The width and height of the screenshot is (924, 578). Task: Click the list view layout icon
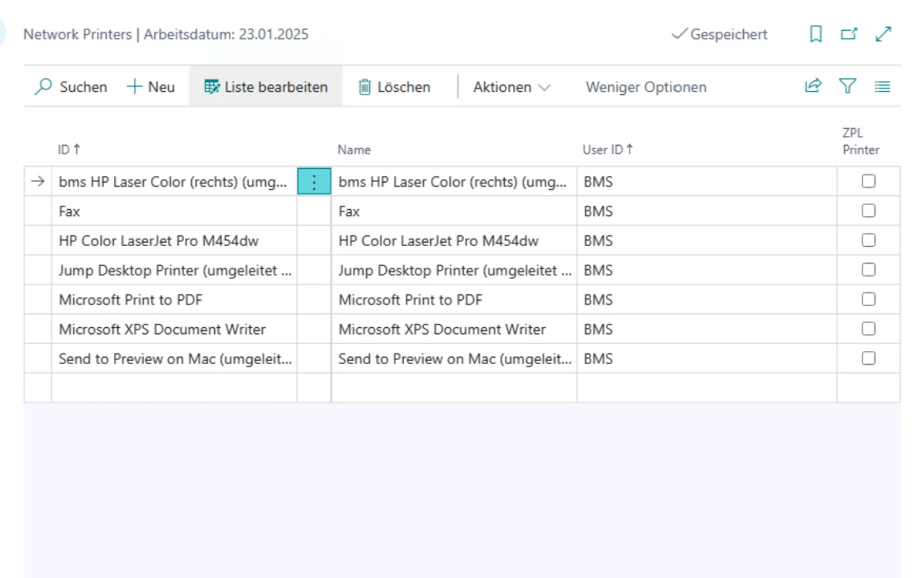pos(882,87)
